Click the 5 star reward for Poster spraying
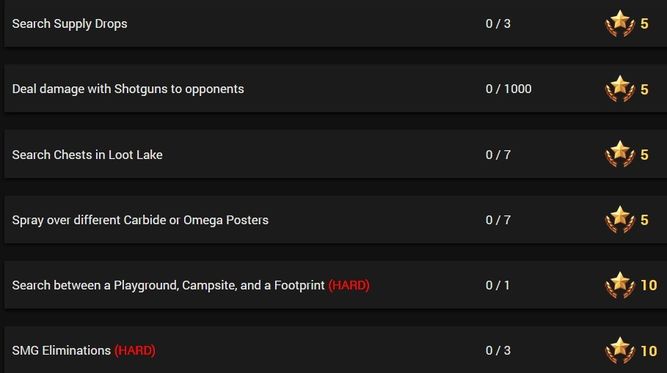 click(x=644, y=220)
